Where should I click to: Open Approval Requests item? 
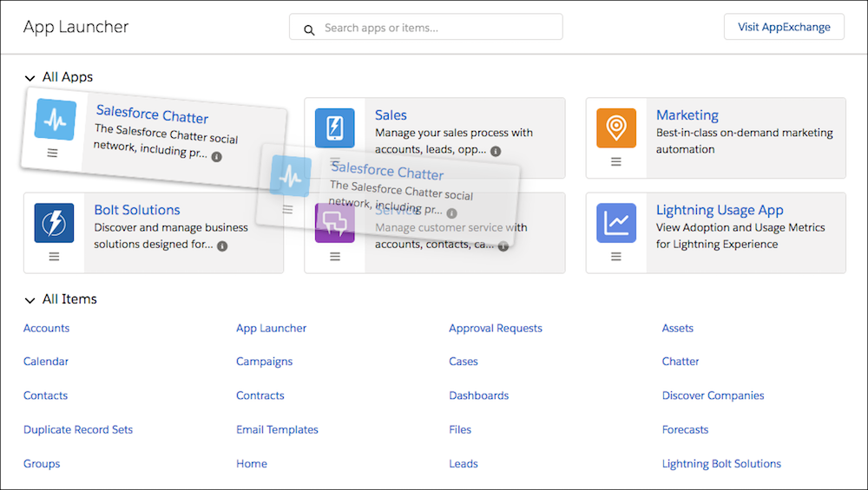(x=496, y=328)
